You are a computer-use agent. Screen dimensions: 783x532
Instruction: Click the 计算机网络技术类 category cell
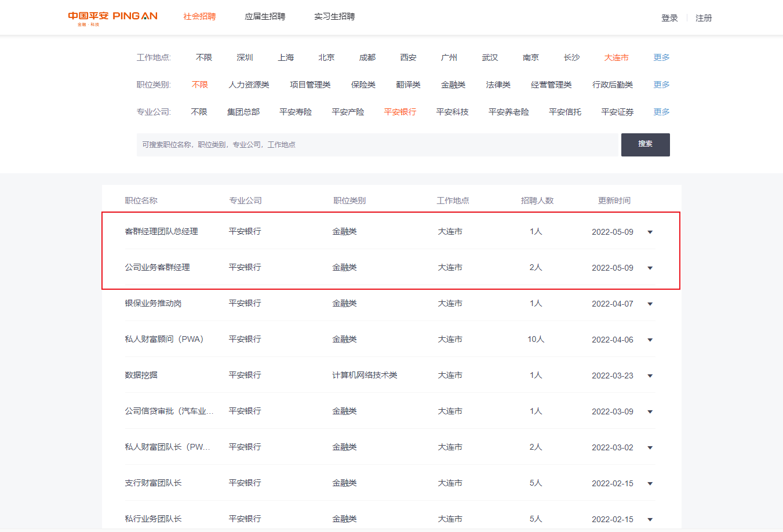[365, 375]
